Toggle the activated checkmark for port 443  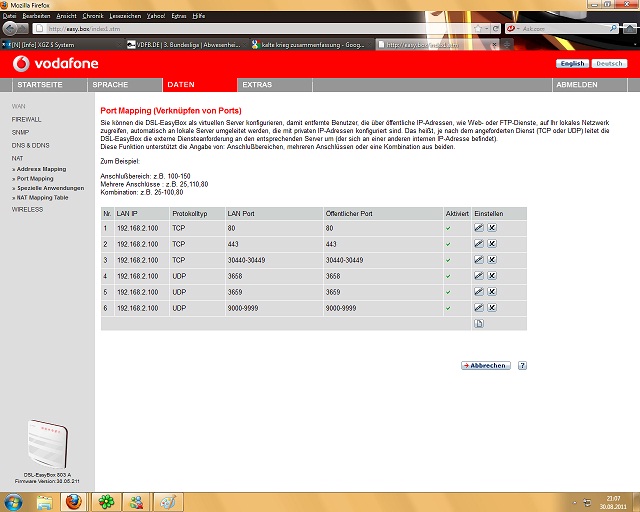coord(448,244)
